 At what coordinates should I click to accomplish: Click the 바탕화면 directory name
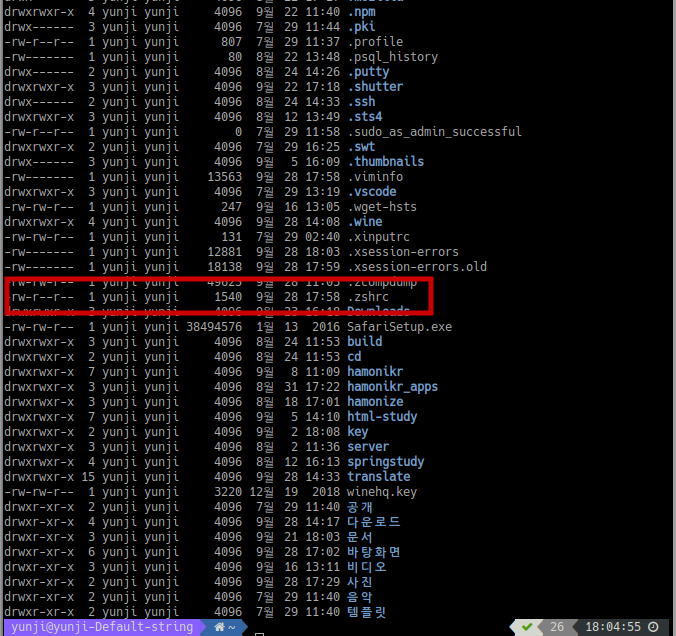[x=373, y=551]
